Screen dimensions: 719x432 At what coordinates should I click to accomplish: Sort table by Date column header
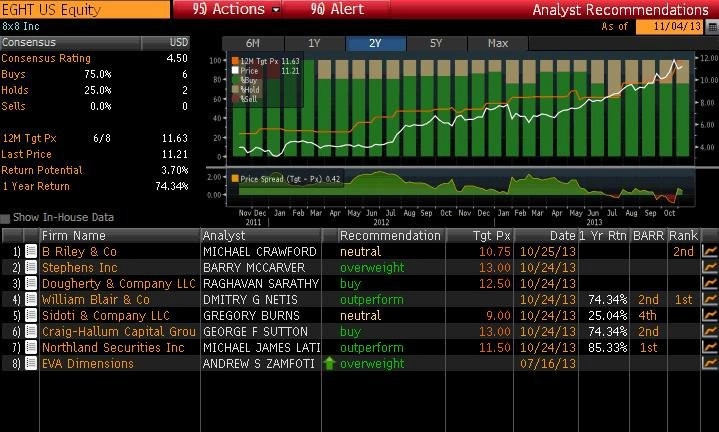546,236
